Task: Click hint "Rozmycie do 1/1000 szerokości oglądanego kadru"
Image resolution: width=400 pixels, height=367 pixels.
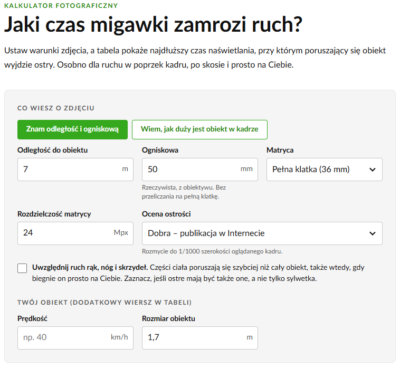Action: click(x=212, y=251)
